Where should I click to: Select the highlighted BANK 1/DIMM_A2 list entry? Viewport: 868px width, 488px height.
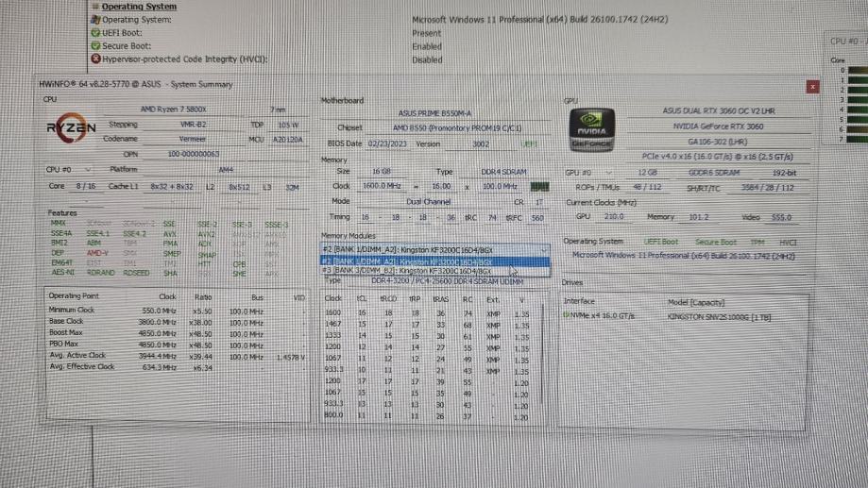[x=434, y=261]
